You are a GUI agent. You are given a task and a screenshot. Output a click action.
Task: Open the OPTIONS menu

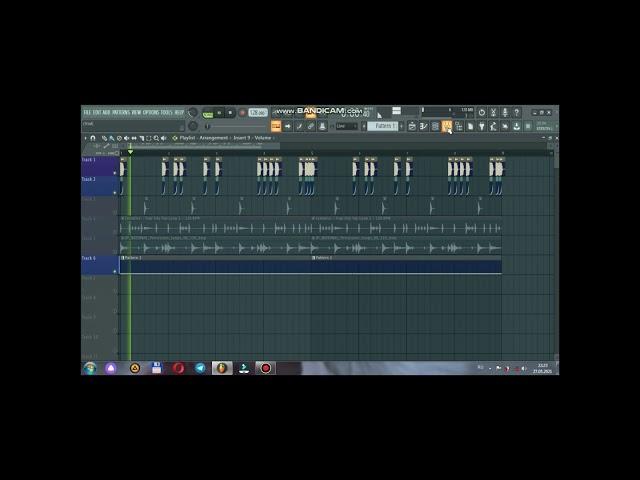point(151,112)
